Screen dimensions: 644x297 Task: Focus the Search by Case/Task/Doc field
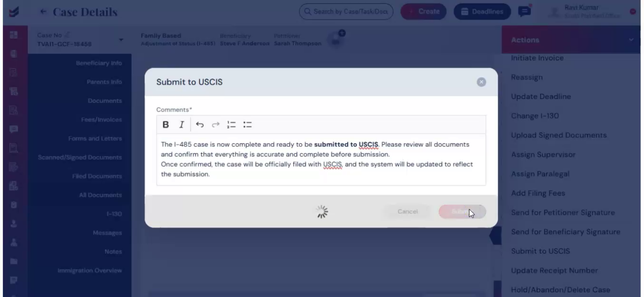346,12
